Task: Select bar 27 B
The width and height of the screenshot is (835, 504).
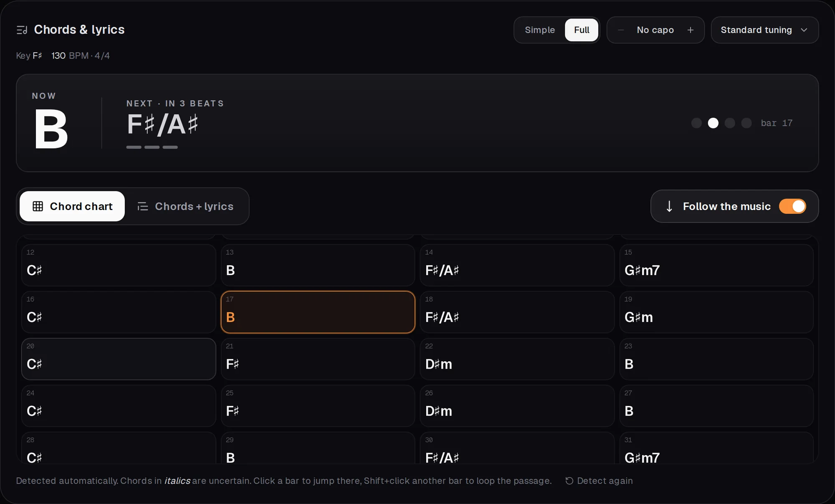Action: pos(716,406)
